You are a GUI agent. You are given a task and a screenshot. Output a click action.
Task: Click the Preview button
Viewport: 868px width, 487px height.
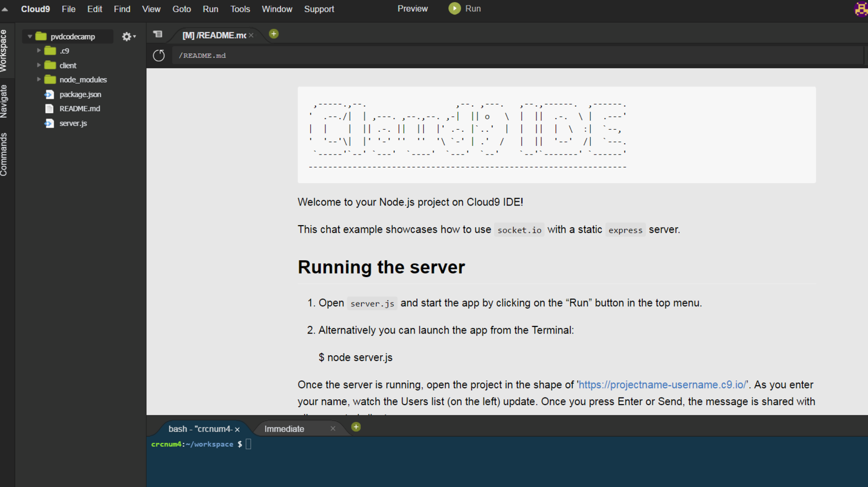pos(413,9)
